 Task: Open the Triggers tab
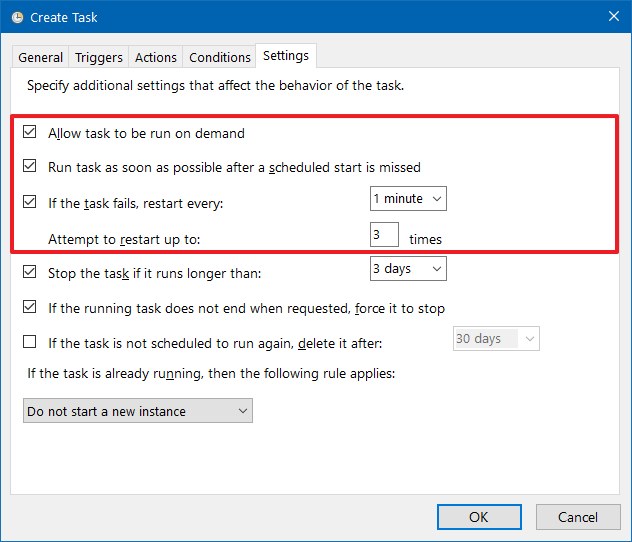pos(99,57)
